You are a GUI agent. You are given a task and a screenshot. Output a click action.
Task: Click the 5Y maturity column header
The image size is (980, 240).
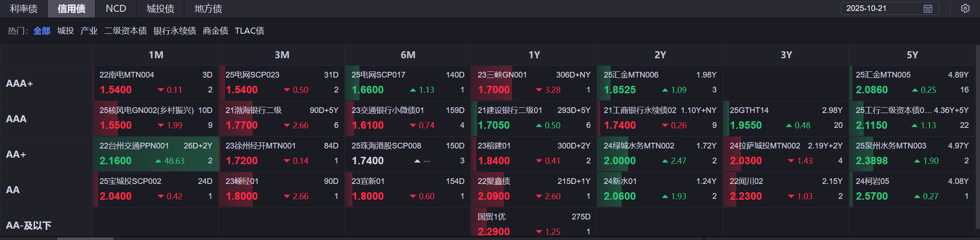click(x=912, y=55)
